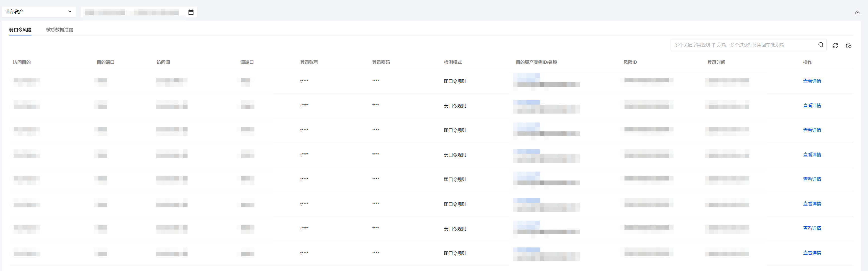Click blue asset instance ID in first row
This screenshot has width=868, height=271.
click(526, 78)
